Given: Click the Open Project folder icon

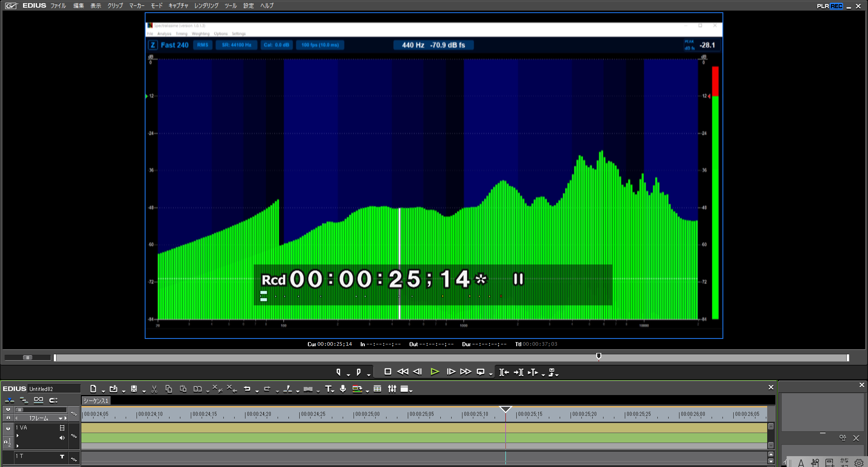Looking at the screenshot, I should click(113, 389).
